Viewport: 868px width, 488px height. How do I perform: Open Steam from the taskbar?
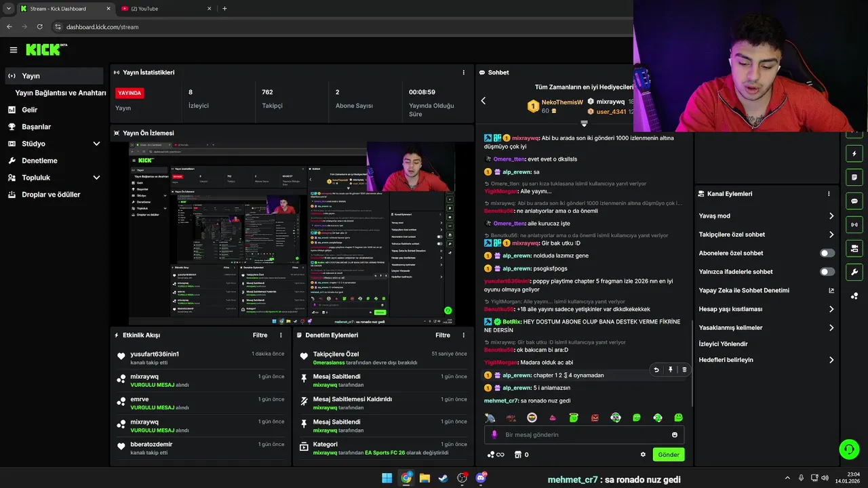point(443,478)
